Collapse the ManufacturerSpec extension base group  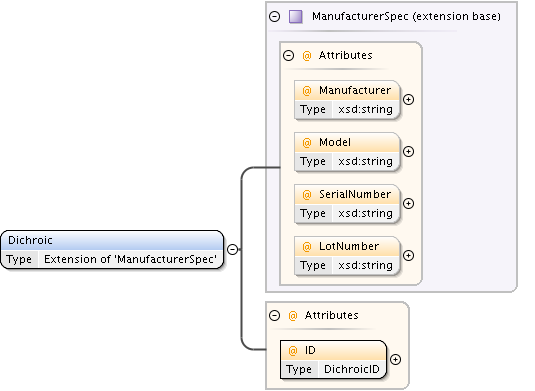pos(274,16)
